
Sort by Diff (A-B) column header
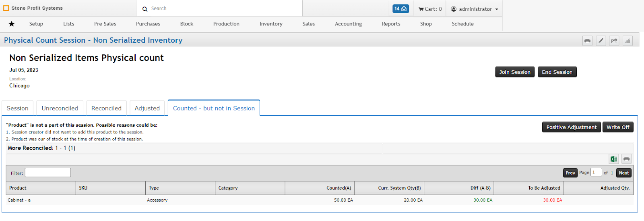(459, 188)
